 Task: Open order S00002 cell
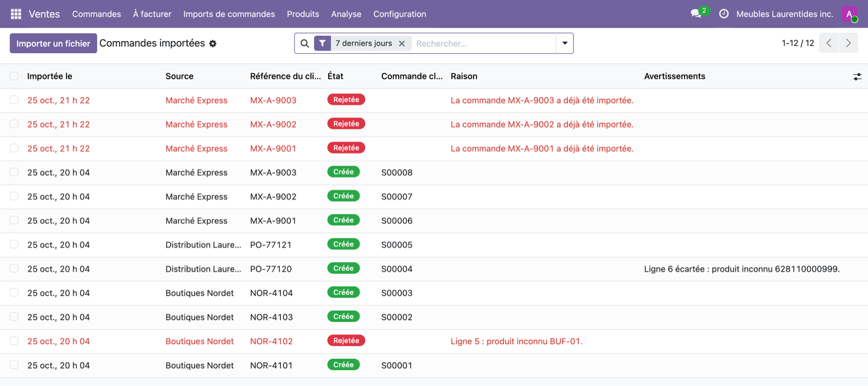[397, 317]
